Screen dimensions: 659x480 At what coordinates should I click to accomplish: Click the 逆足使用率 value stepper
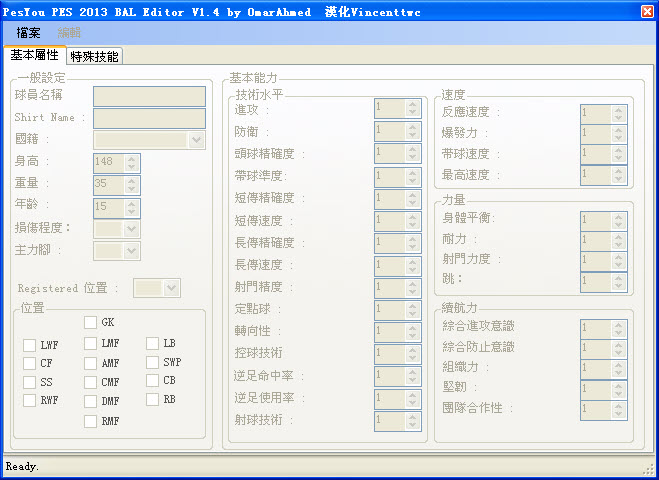pos(398,399)
